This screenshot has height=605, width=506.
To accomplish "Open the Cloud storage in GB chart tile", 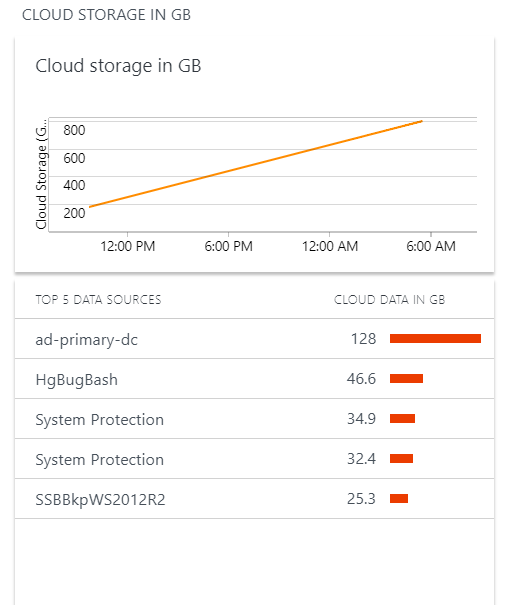I will click(254, 155).
